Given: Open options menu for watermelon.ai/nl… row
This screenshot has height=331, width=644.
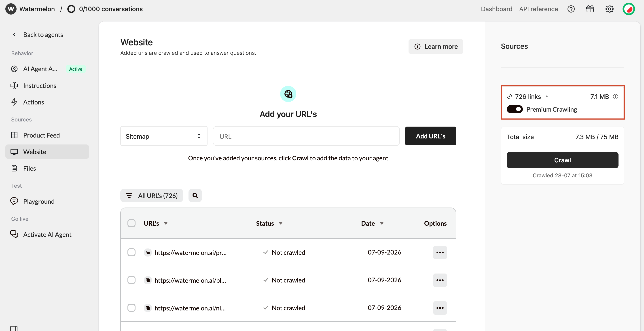Looking at the screenshot, I should click(440, 308).
